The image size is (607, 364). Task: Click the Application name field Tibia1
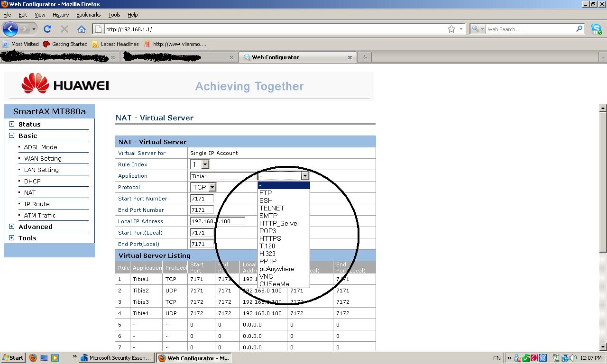point(223,176)
